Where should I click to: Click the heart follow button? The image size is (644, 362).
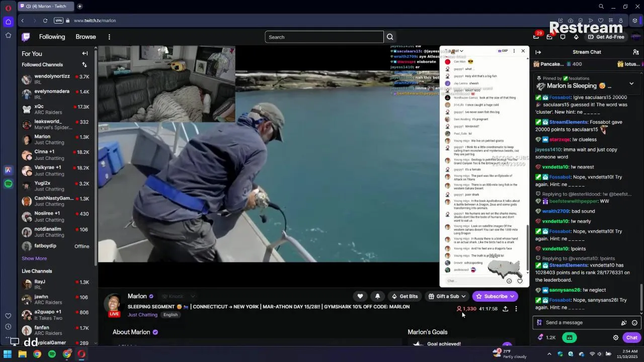pos(360,296)
